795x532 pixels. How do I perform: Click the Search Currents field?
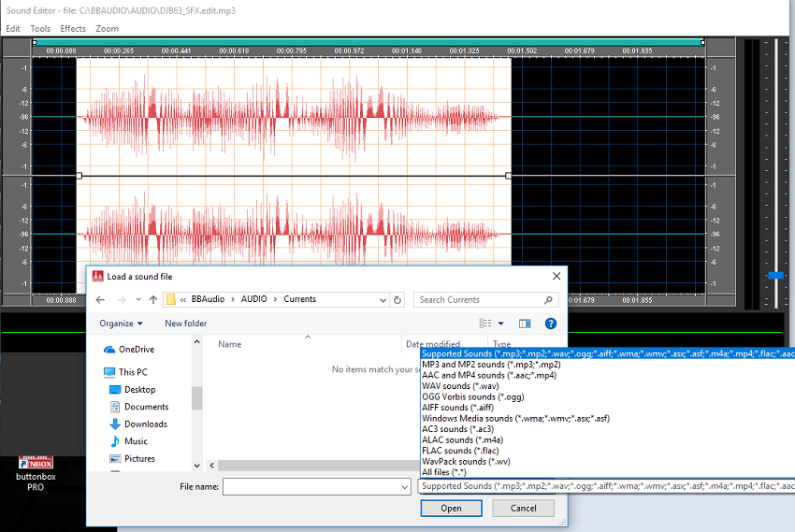click(x=477, y=300)
